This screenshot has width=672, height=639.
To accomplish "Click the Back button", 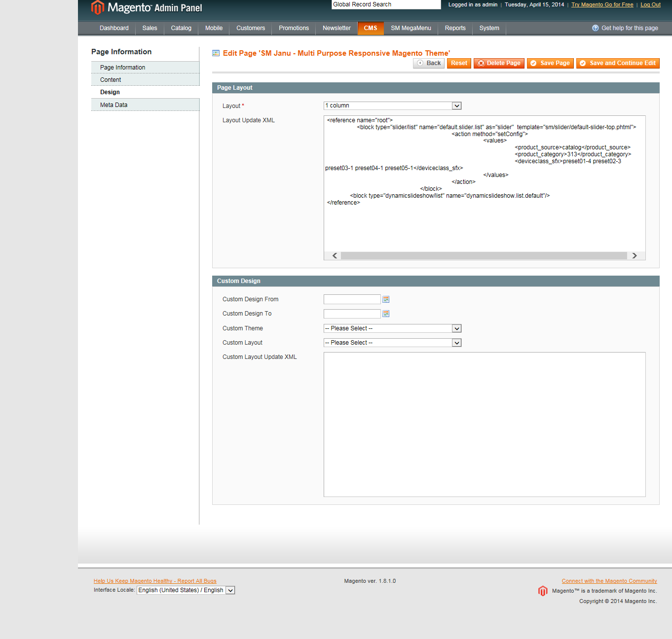I will coord(429,63).
